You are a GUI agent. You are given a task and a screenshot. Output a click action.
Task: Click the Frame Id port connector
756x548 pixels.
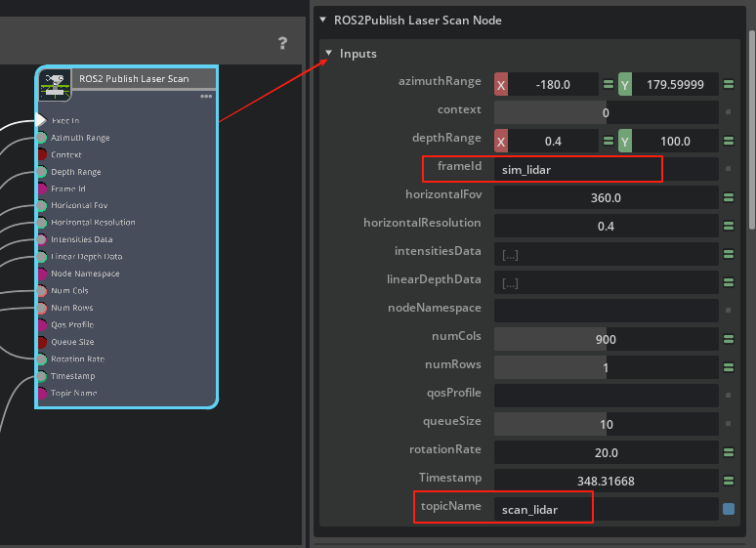(42, 189)
